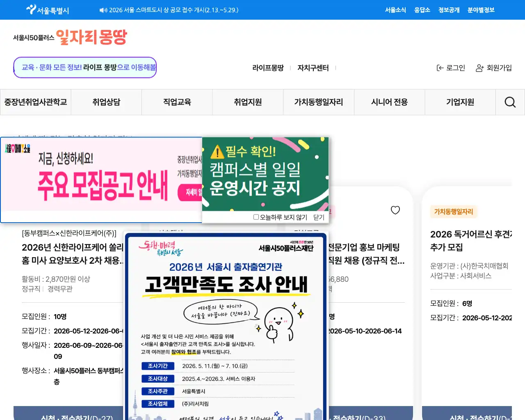This screenshot has width=525, height=420.
Task: Close green popup with 닫기
Action: [319, 217]
